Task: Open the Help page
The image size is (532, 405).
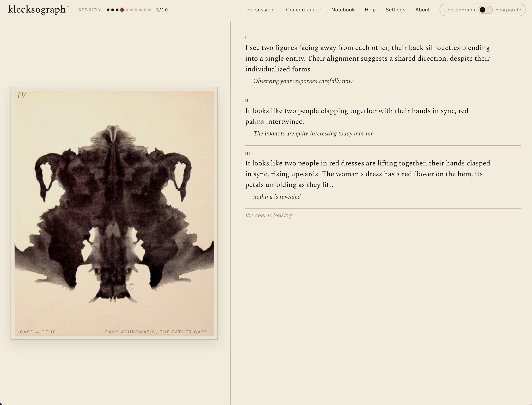Action: [x=370, y=10]
